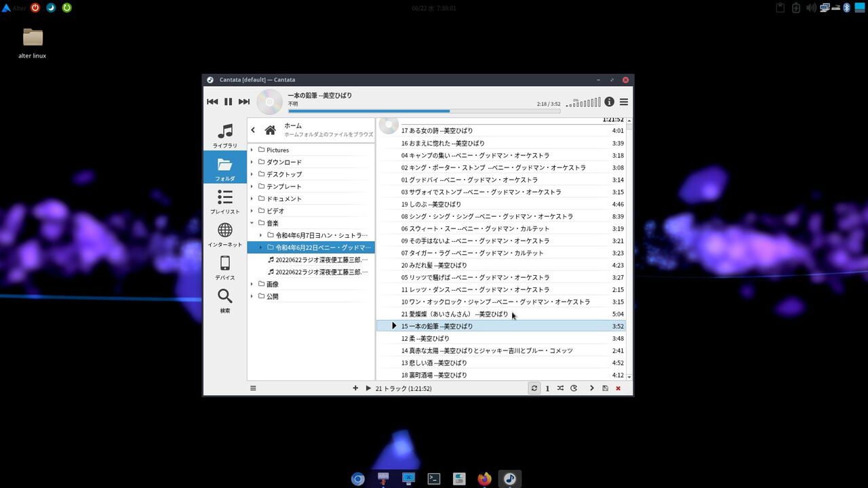
Task: Open folder view menu at bottom-left
Action: click(x=253, y=388)
